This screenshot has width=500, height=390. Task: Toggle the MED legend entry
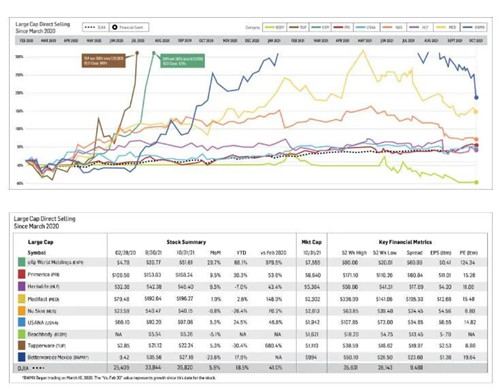(447, 27)
